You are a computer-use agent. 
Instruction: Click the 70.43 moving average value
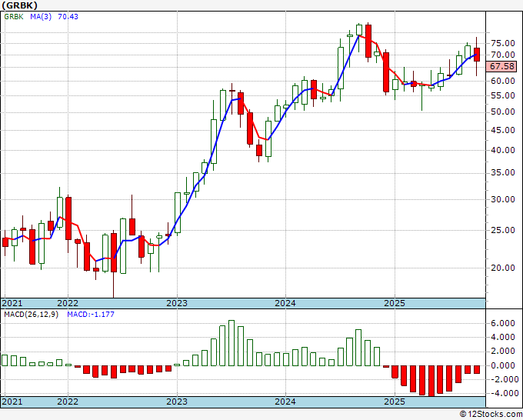68,16
